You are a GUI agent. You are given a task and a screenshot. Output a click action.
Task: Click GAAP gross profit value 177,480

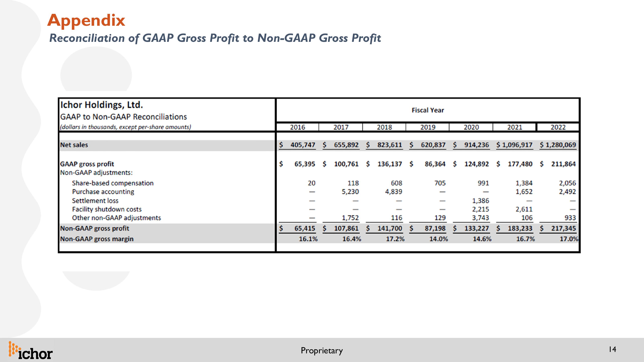pyautogui.click(x=520, y=164)
